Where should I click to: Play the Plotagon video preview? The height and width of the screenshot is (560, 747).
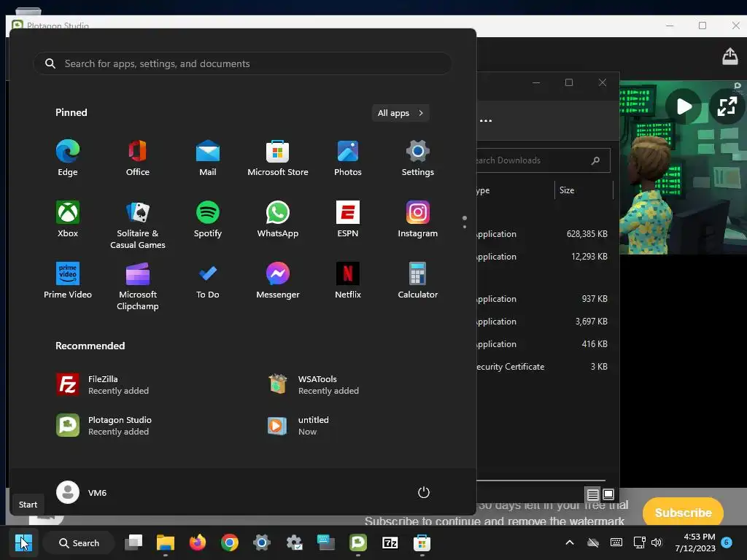click(x=683, y=106)
